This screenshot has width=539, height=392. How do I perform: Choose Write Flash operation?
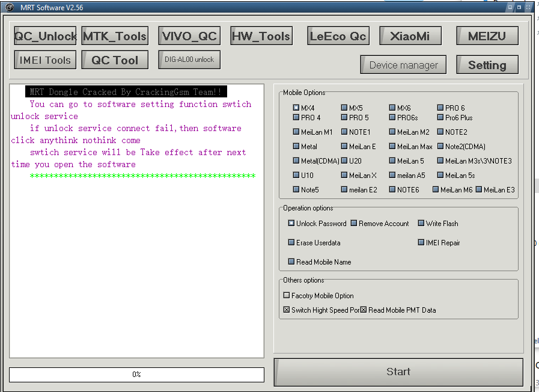click(x=438, y=224)
